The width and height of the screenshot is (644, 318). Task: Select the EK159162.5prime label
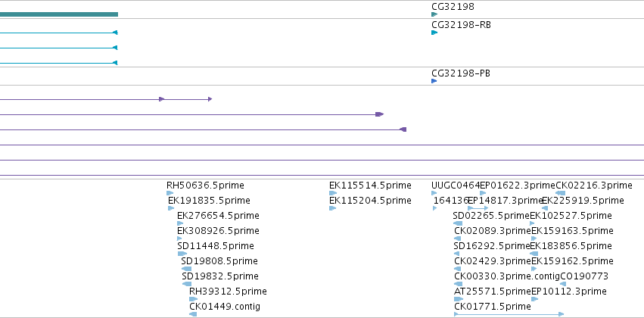573,261
